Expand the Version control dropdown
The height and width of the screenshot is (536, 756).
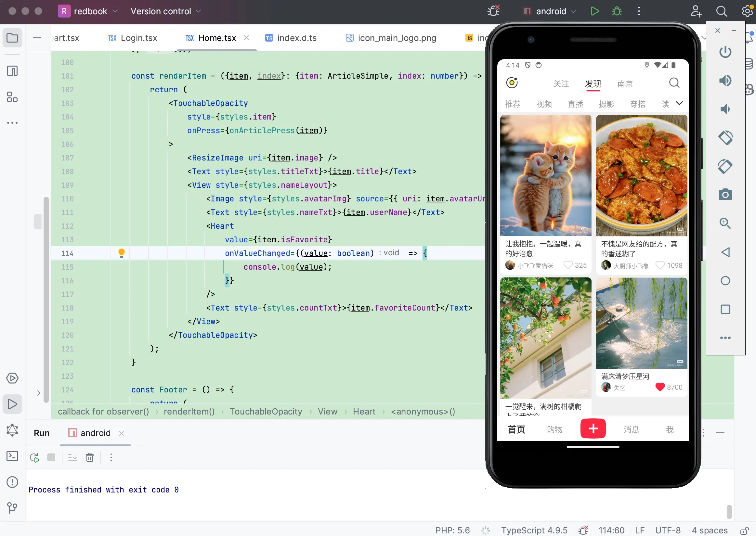[x=166, y=11]
